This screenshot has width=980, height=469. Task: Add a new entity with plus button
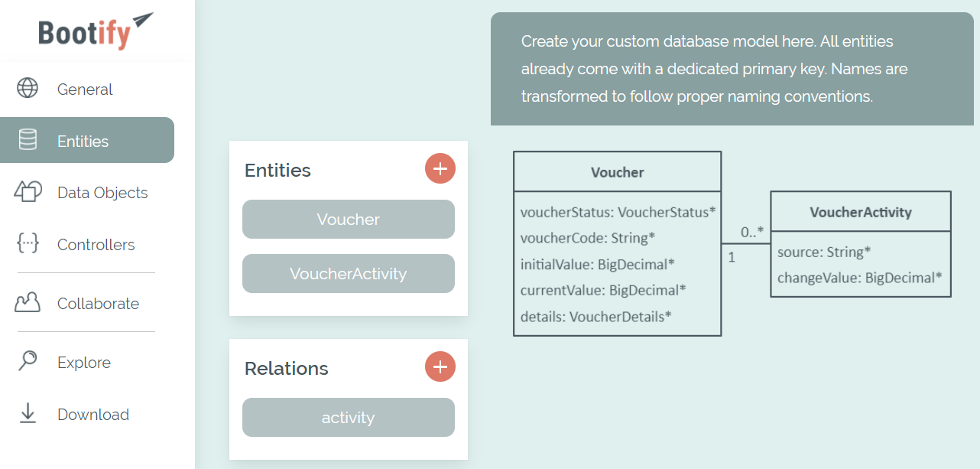tap(440, 168)
